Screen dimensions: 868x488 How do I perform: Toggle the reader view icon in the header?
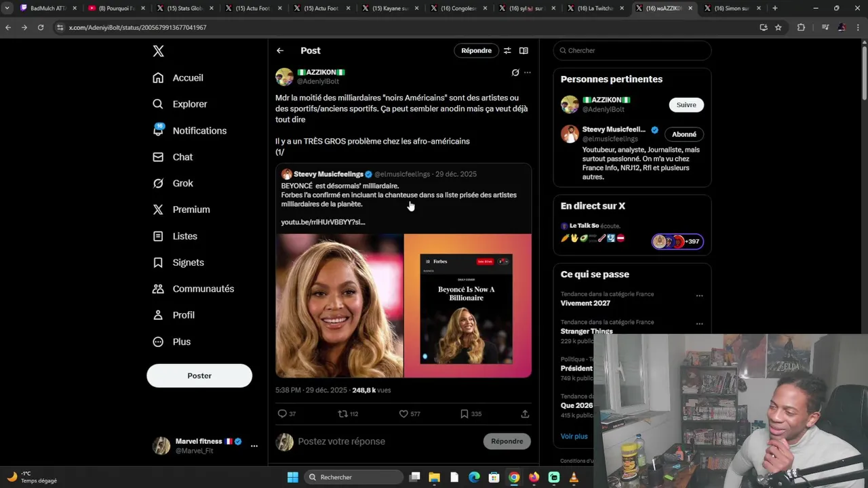pos(524,51)
